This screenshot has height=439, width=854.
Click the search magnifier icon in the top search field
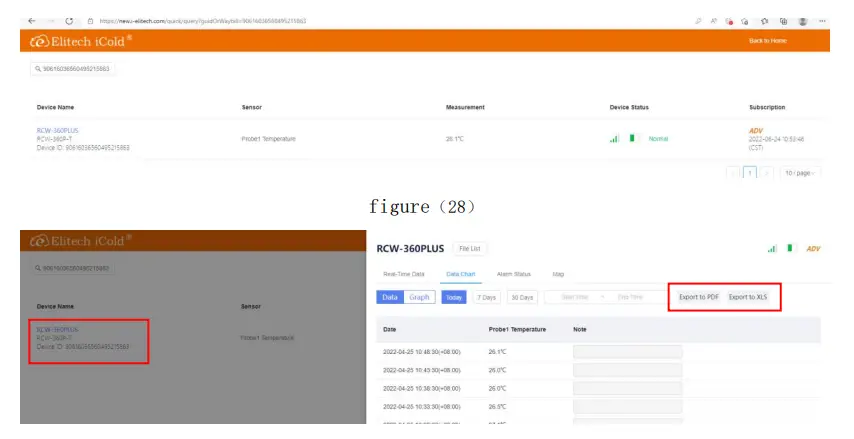click(38, 69)
